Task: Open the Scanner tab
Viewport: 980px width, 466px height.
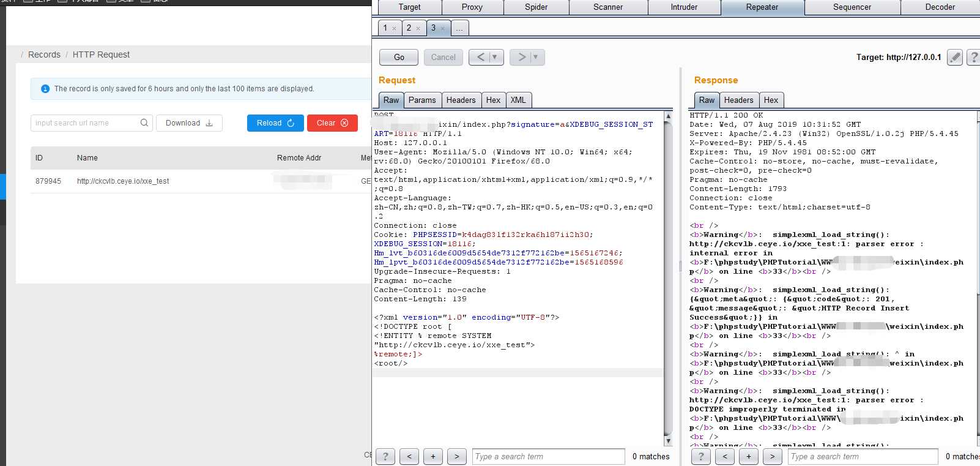Action: (x=608, y=7)
